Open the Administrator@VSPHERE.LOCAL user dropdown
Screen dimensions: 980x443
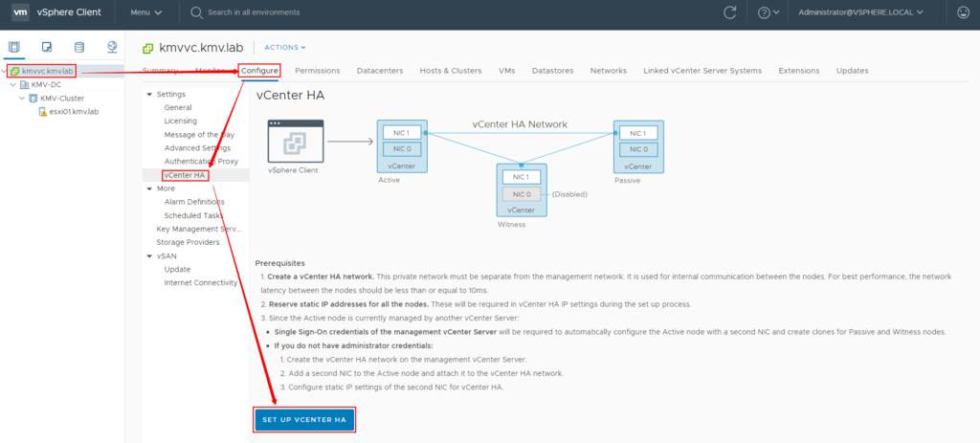(860, 11)
